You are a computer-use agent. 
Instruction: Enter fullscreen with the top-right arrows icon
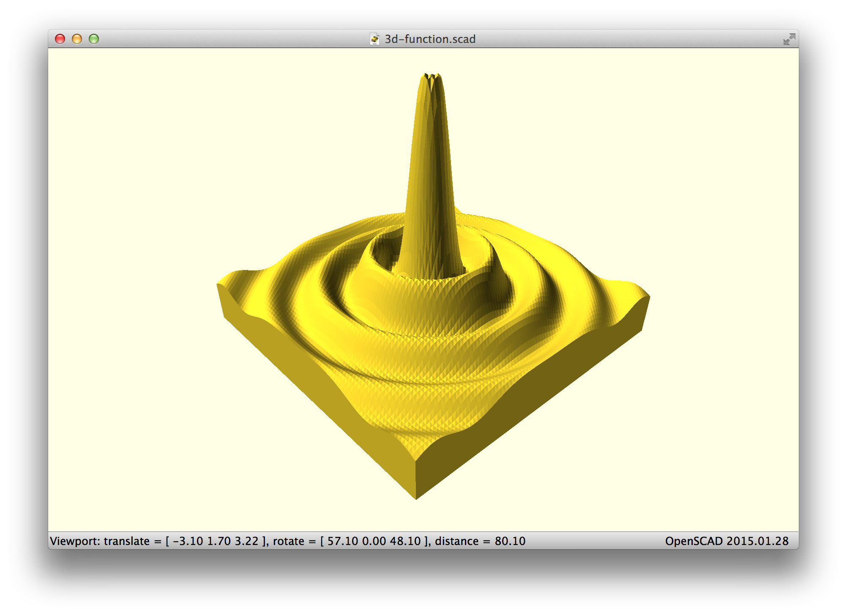coord(789,39)
